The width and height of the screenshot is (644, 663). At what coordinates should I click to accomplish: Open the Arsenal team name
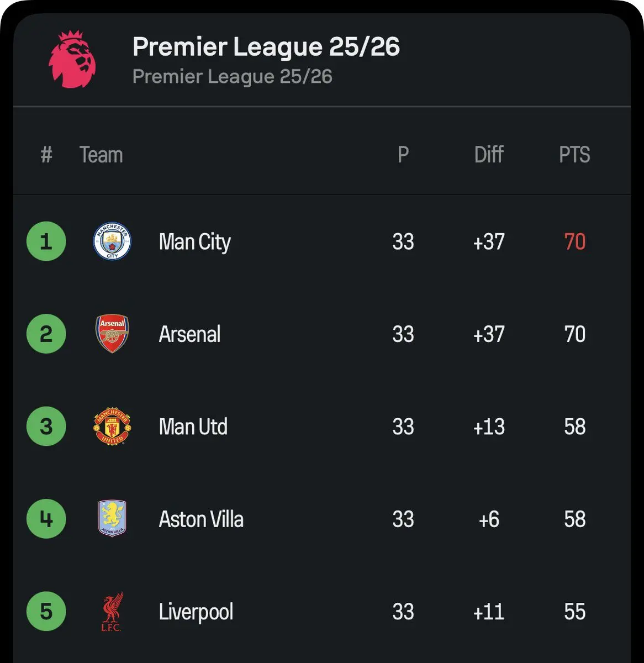189,334
